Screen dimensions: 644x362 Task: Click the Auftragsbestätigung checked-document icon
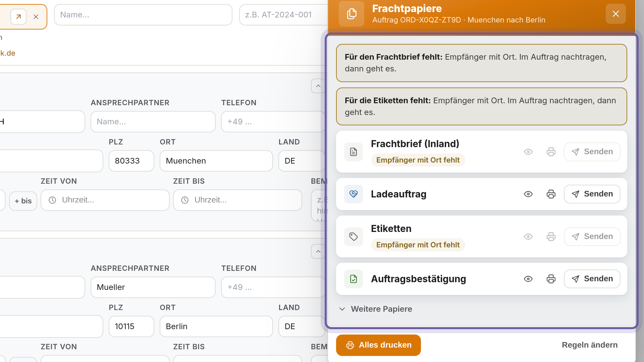(x=354, y=279)
